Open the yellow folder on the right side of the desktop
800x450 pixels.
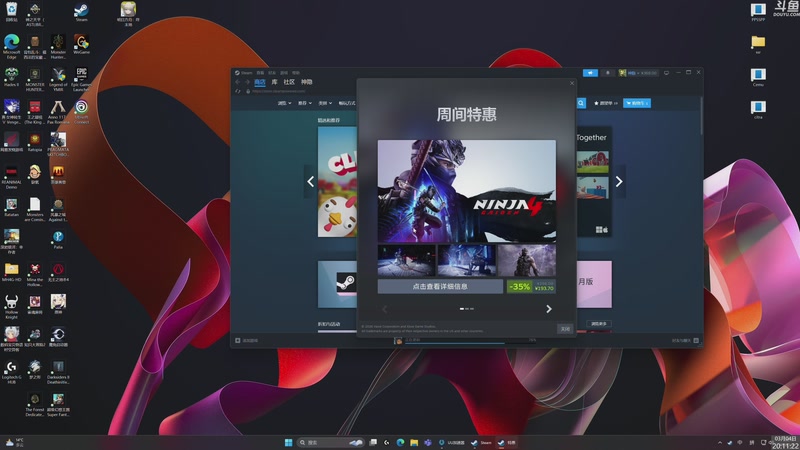[758, 44]
